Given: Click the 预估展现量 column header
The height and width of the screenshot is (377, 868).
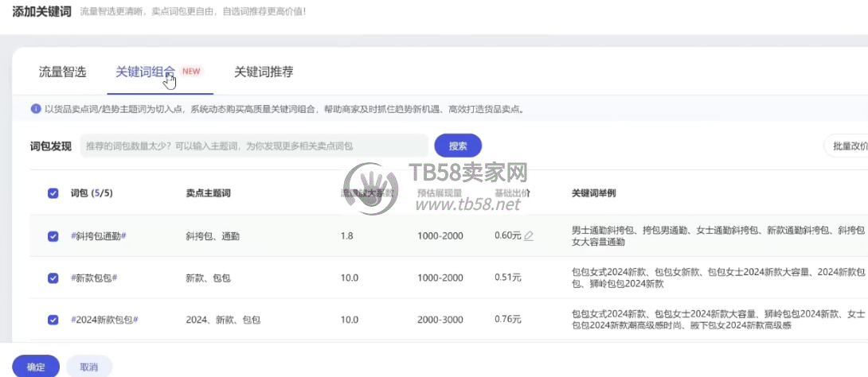Looking at the screenshot, I should tap(440, 193).
